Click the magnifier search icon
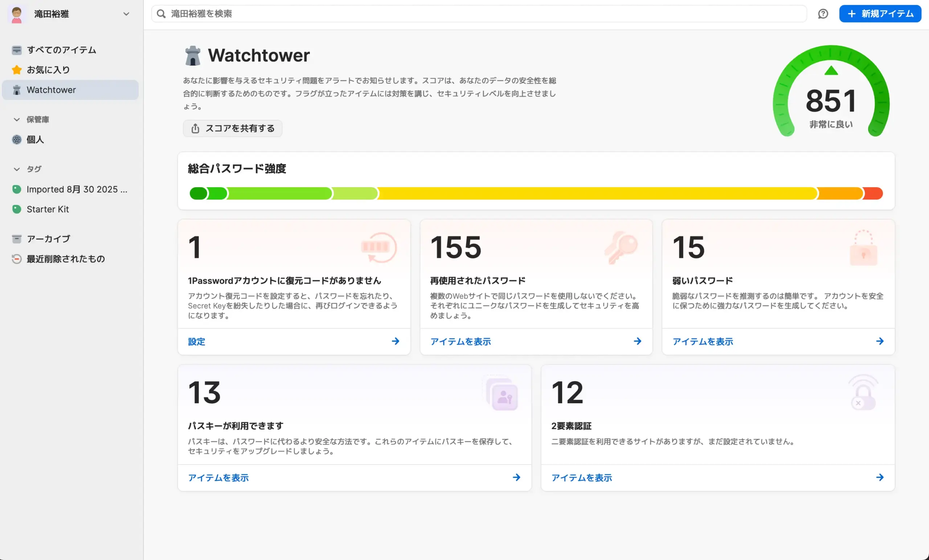This screenshot has height=560, width=929. (161, 14)
